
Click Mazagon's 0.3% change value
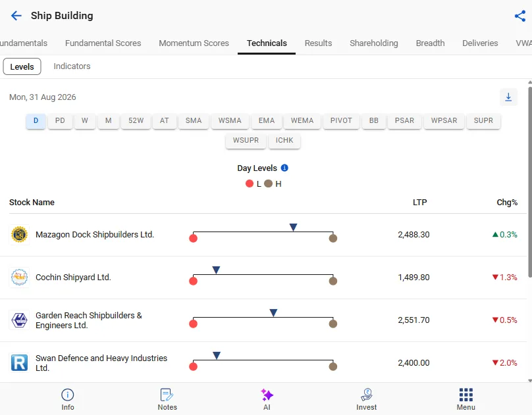(x=505, y=234)
